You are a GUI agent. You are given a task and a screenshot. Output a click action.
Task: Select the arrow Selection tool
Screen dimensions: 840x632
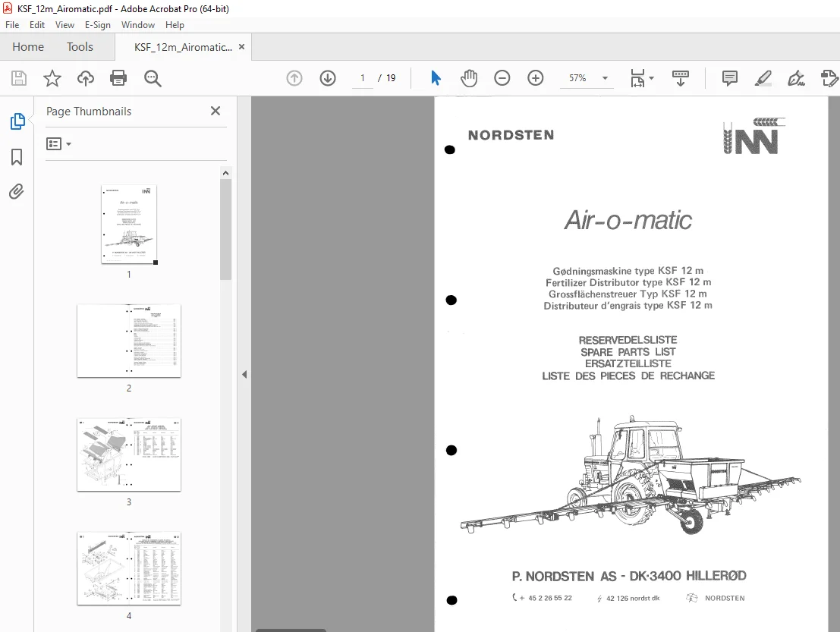[436, 78]
